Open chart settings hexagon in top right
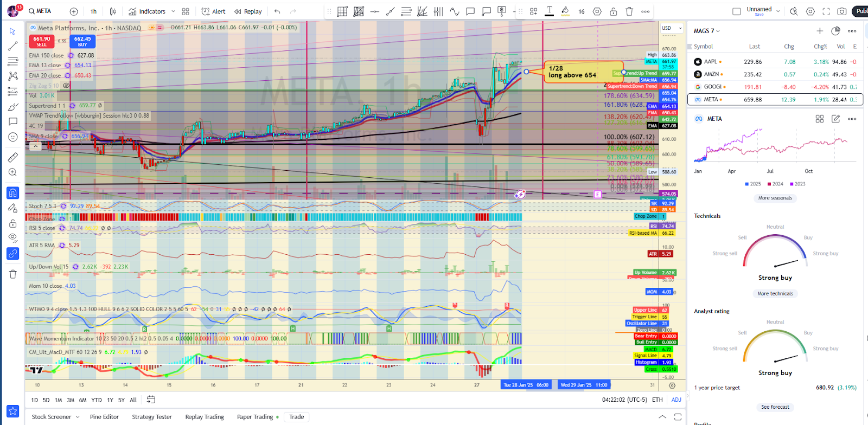The width and height of the screenshot is (868, 425). point(810,11)
